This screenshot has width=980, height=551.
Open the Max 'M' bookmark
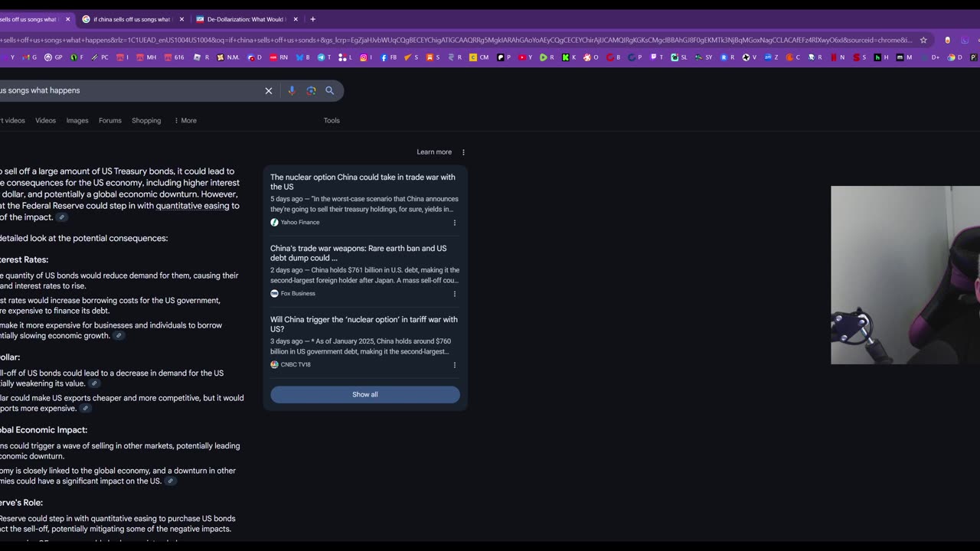coord(904,57)
